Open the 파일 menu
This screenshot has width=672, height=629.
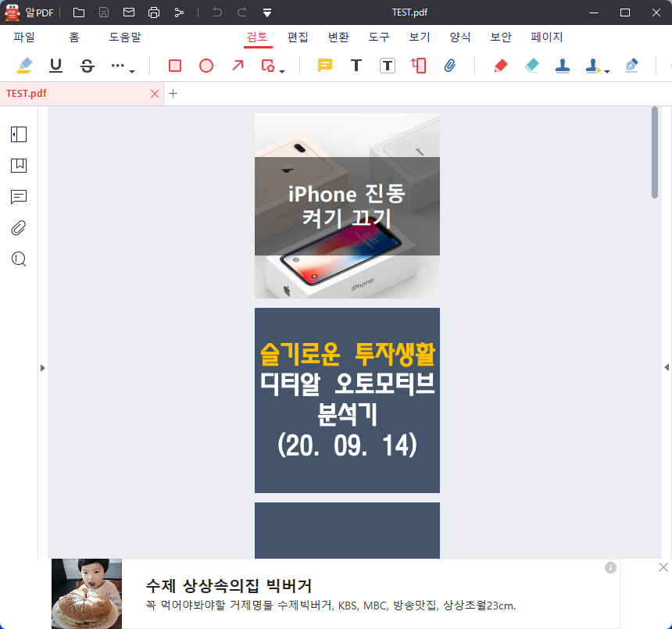(x=24, y=37)
